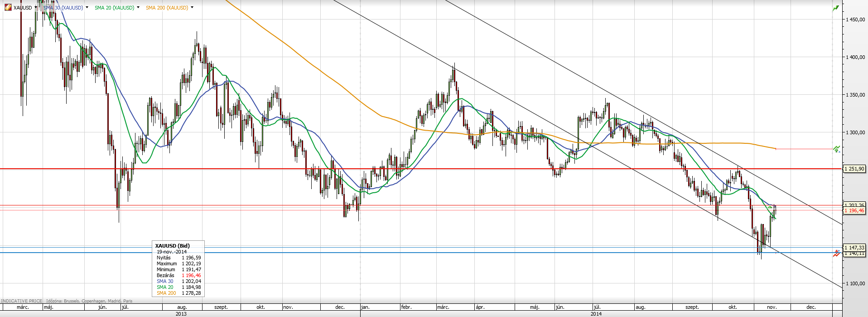The height and width of the screenshot is (317, 868).
Task: Click the Minimum 1 191,47 row in data box
Action: pos(179,269)
